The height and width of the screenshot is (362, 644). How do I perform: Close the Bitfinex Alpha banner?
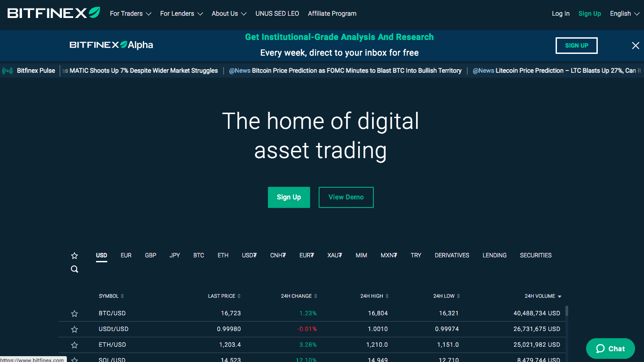point(635,45)
